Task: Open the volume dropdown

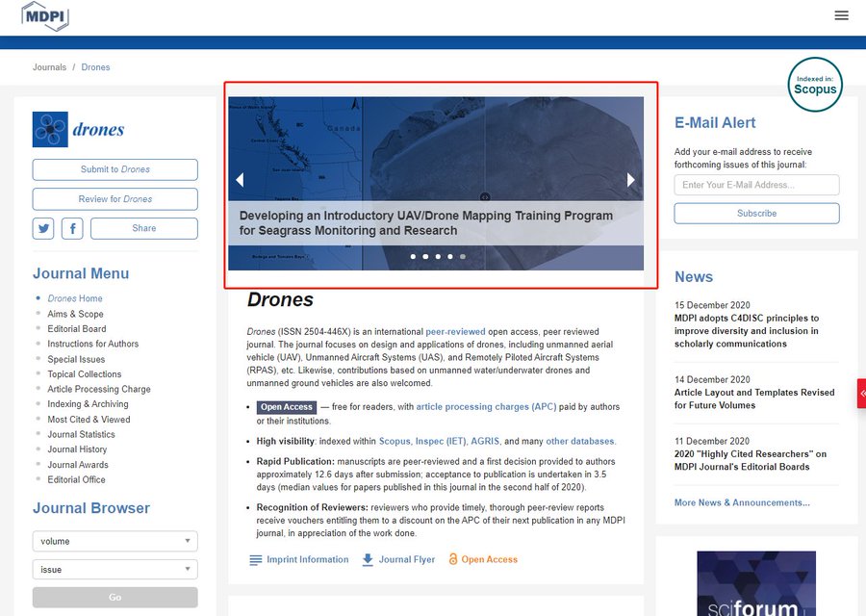Action: 115,541
